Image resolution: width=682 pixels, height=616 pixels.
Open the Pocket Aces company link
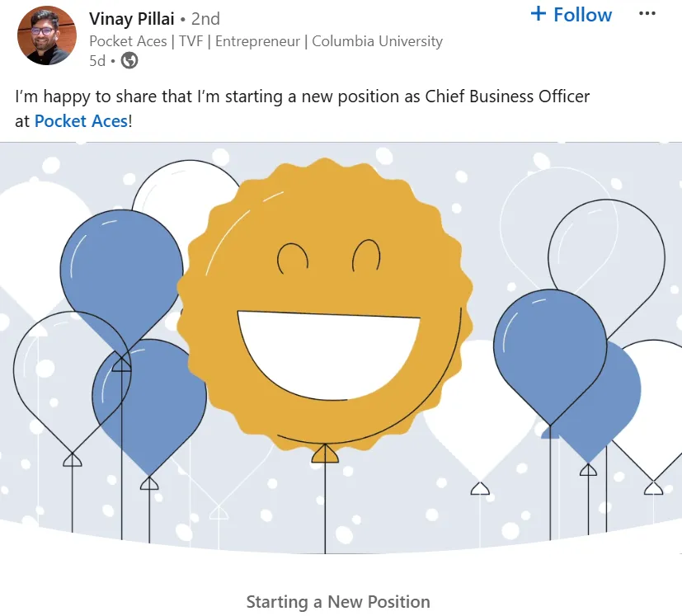pyautogui.click(x=81, y=121)
